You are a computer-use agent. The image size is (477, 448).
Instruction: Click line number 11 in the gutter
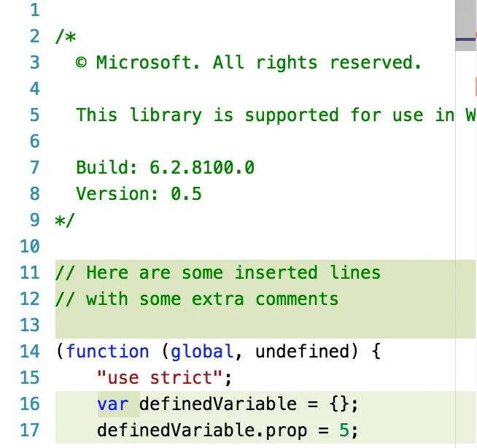point(29,273)
